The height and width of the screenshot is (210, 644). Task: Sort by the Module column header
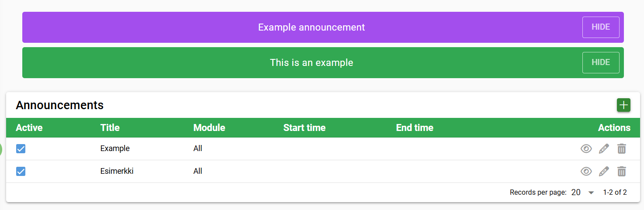[x=209, y=128]
